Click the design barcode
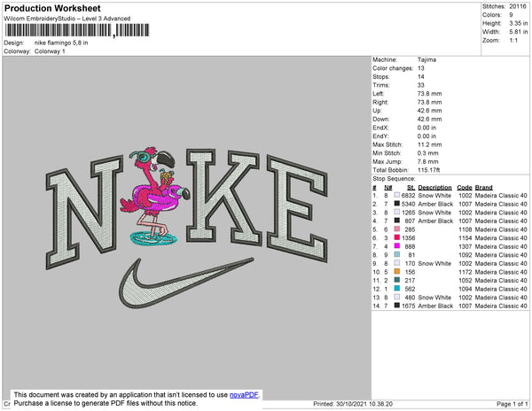 77,30
